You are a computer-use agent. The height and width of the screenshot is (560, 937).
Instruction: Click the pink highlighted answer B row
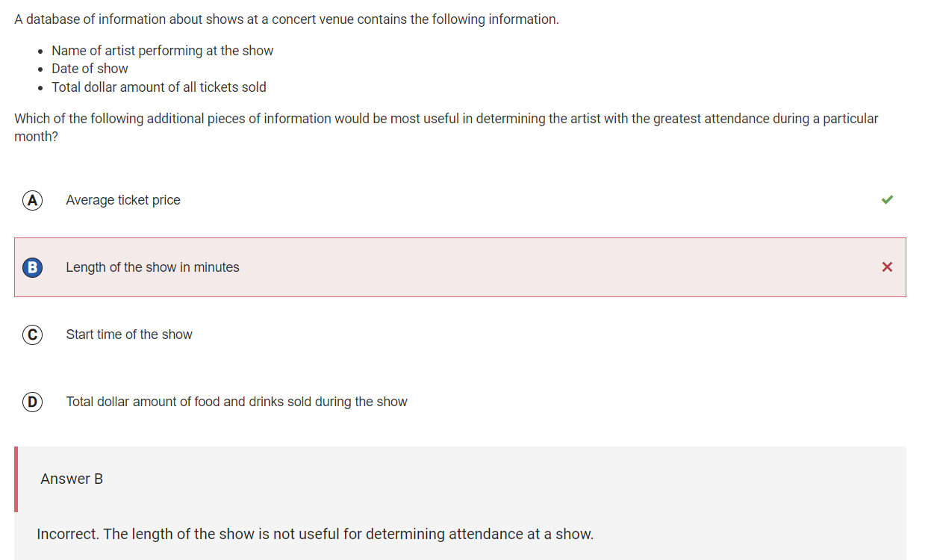click(x=460, y=267)
